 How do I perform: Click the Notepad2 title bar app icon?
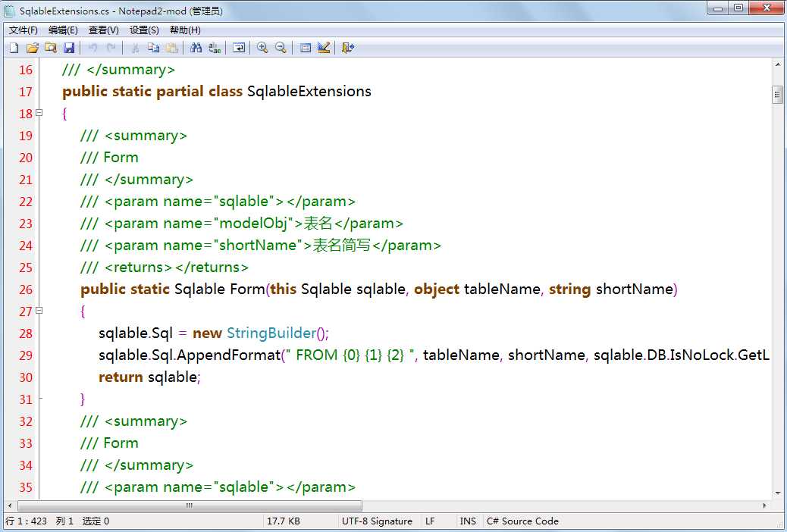coord(10,11)
